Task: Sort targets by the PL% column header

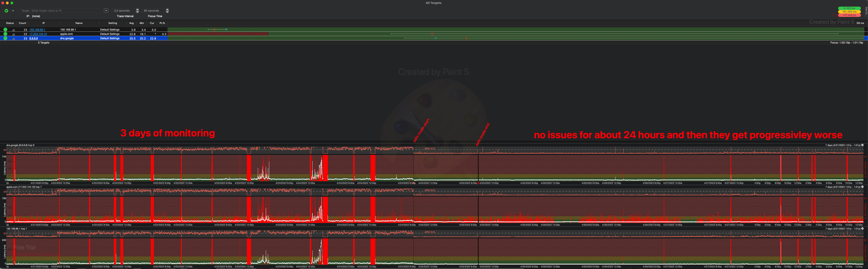Action: (x=162, y=23)
